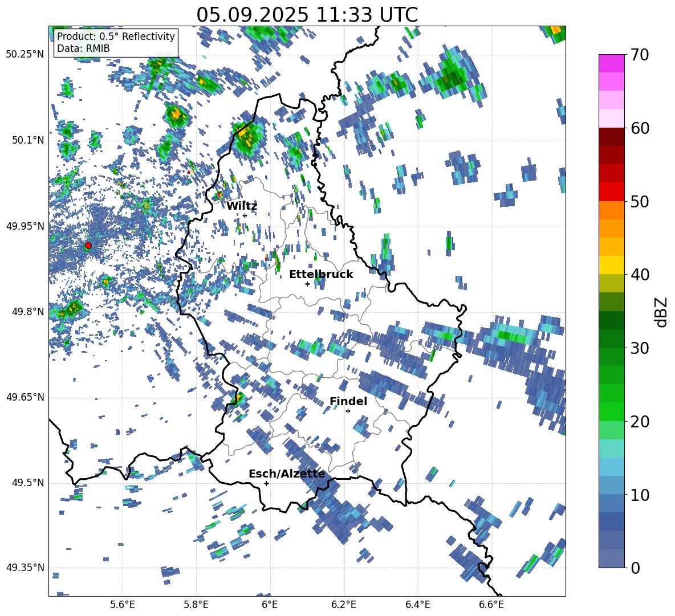This screenshot has width=675, height=616.
Task: Click the colorbar tick label 10
Action: tap(640, 495)
